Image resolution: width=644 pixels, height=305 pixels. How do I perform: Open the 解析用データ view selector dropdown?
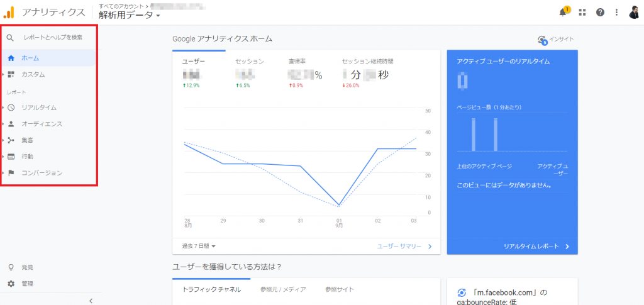129,15
